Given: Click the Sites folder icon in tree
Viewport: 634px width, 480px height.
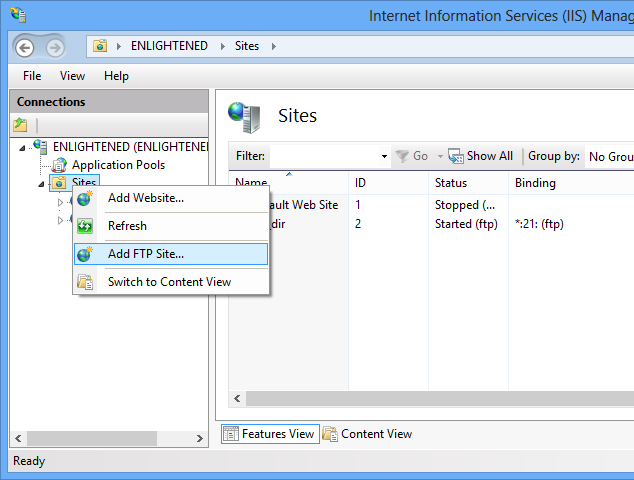Looking at the screenshot, I should 59,184.
